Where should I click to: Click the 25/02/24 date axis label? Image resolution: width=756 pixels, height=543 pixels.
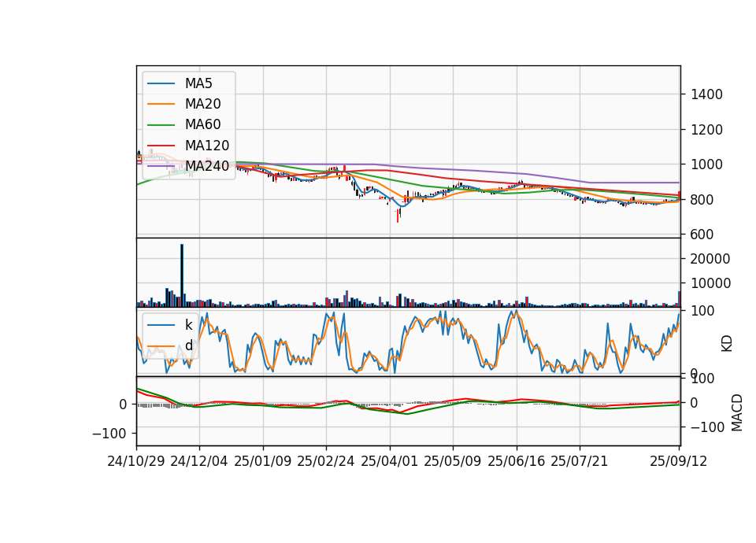[326, 462]
